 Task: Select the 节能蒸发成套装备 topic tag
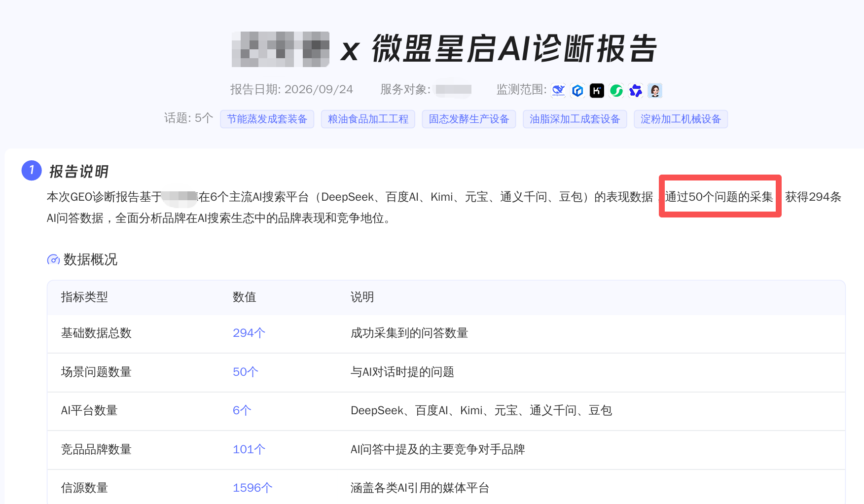point(267,119)
